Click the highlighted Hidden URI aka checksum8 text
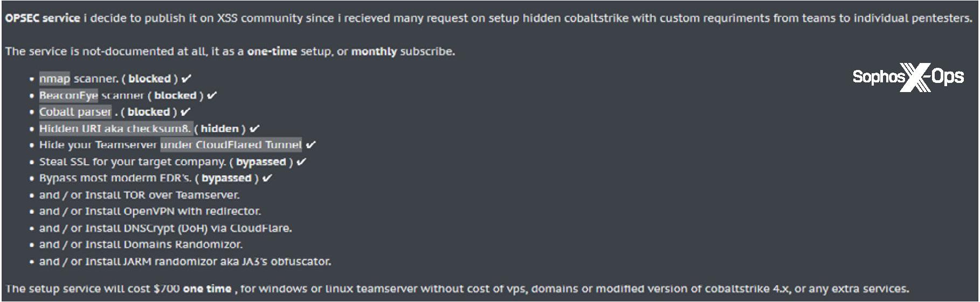This screenshot has height=302, width=980. pyautogui.click(x=115, y=129)
